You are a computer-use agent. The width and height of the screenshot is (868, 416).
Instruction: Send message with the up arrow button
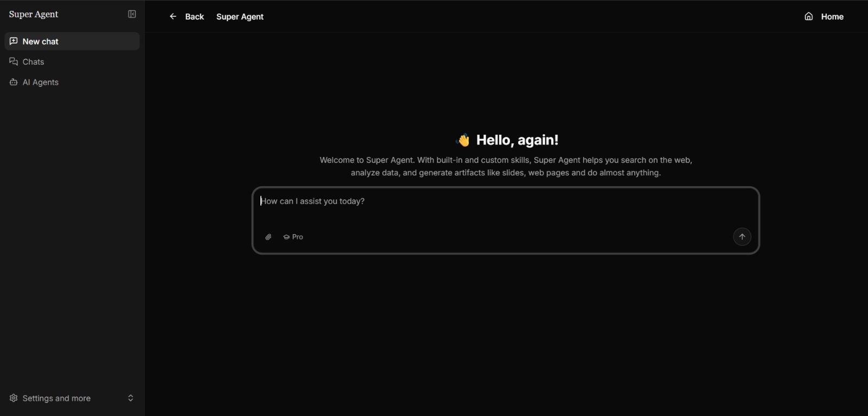click(742, 237)
